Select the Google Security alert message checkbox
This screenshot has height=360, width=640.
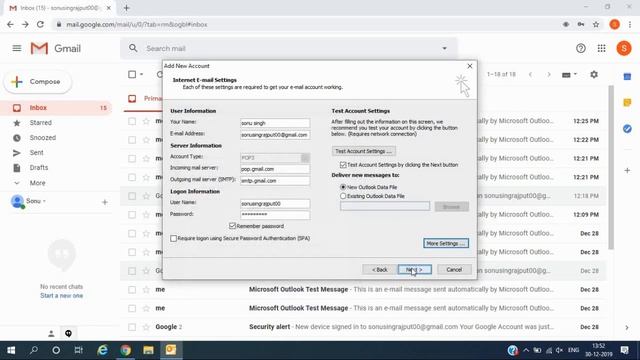point(132,327)
